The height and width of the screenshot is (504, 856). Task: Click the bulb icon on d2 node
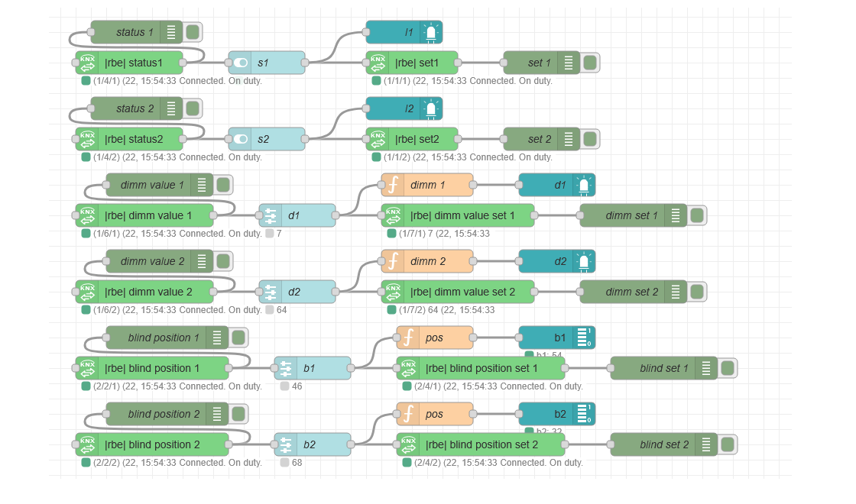[585, 261]
